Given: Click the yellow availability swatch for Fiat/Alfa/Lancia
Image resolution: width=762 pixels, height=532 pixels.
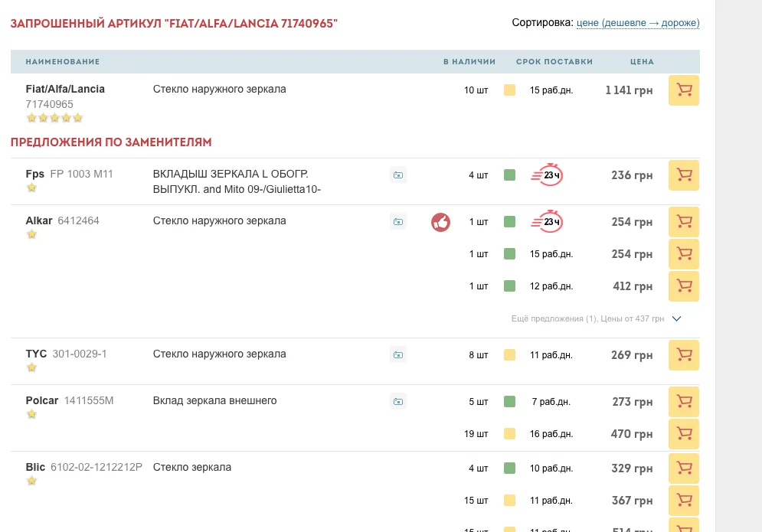Looking at the screenshot, I should point(510,90).
